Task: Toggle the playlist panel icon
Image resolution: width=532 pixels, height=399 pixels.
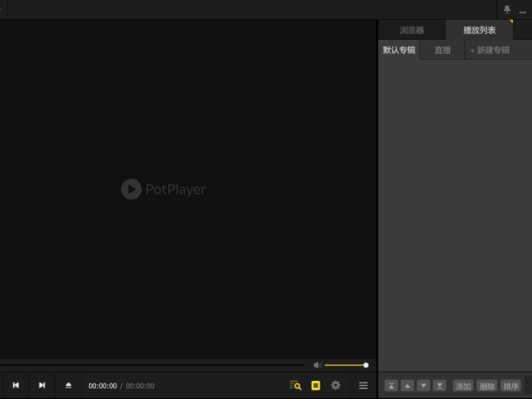Action: (316, 385)
